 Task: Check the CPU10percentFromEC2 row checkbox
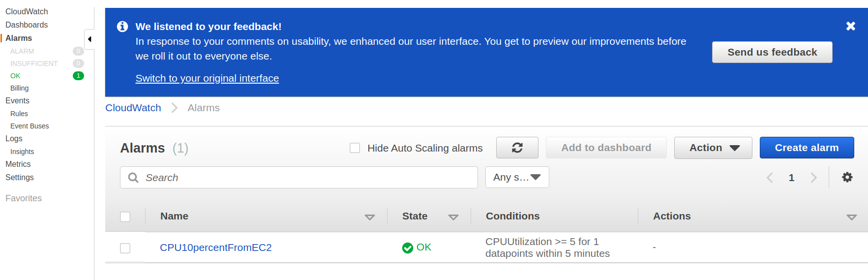coord(125,248)
